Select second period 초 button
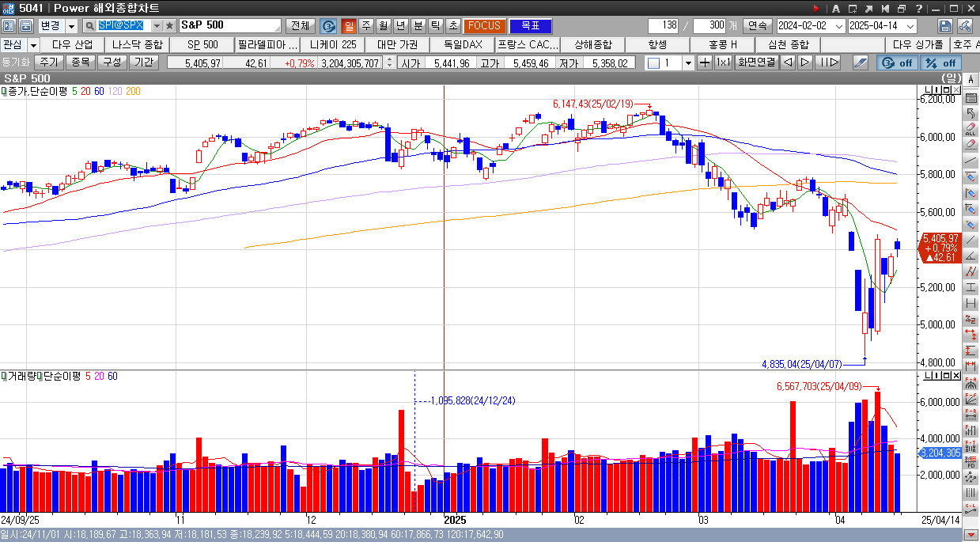980x542 pixels. point(452,26)
